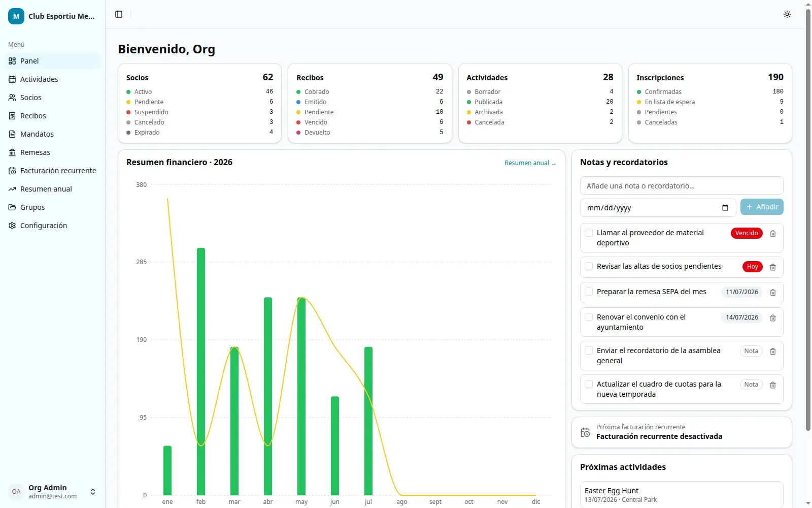Open Panel in the sidebar
Viewport: 812px width, 508px height.
53,61
